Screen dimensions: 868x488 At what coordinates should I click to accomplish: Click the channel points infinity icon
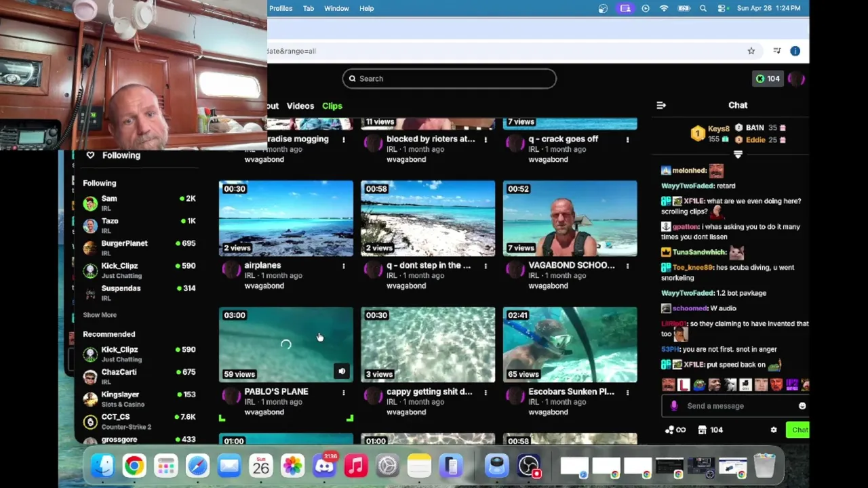tap(675, 430)
